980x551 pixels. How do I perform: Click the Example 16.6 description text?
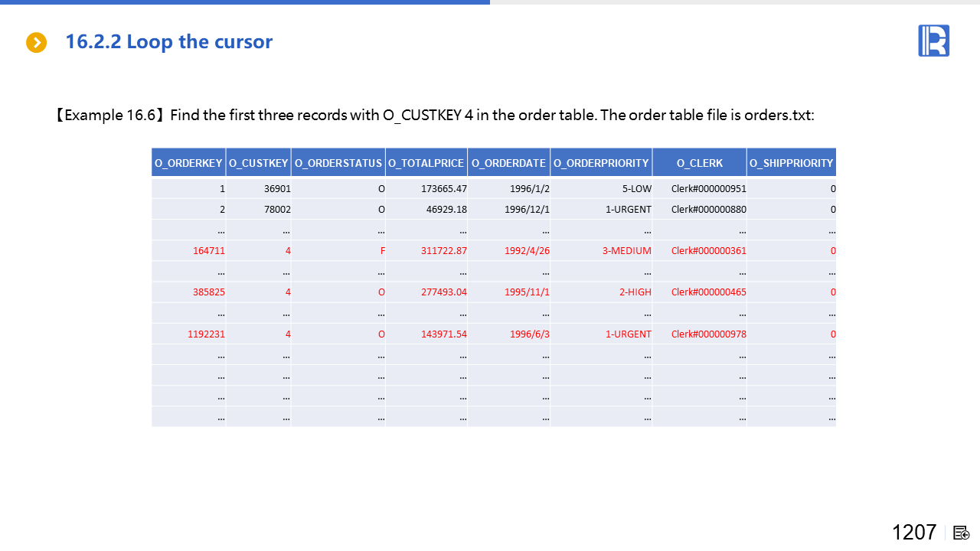click(x=433, y=116)
